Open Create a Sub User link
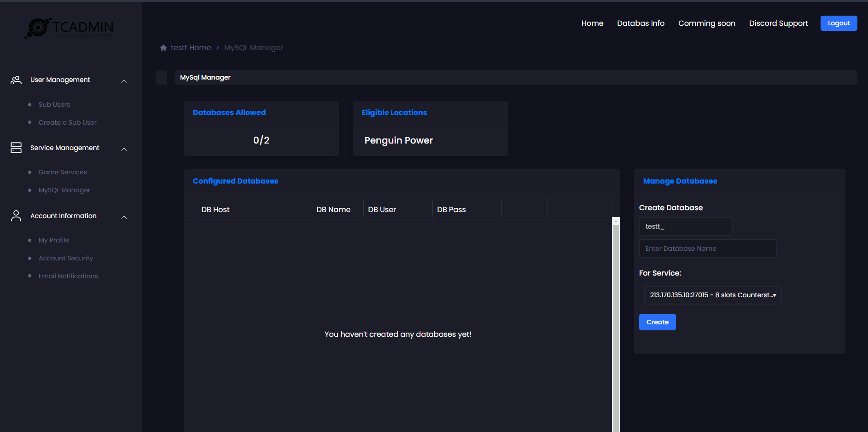 (68, 122)
